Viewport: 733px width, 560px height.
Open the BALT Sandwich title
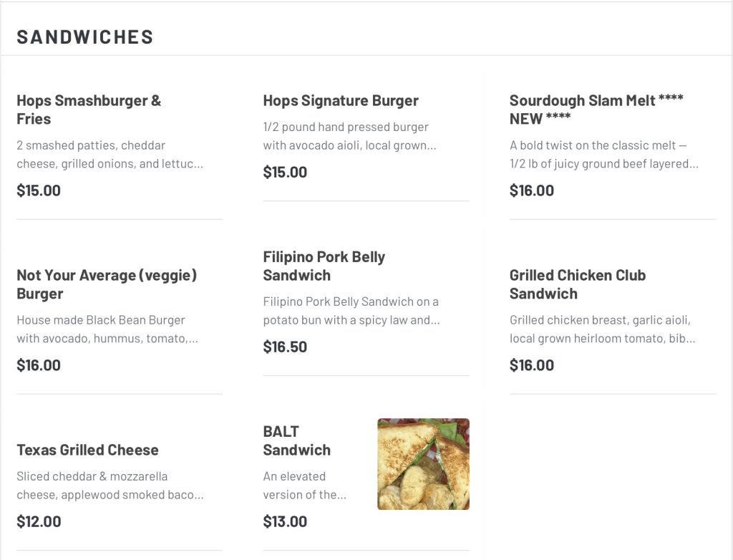pyautogui.click(x=297, y=440)
